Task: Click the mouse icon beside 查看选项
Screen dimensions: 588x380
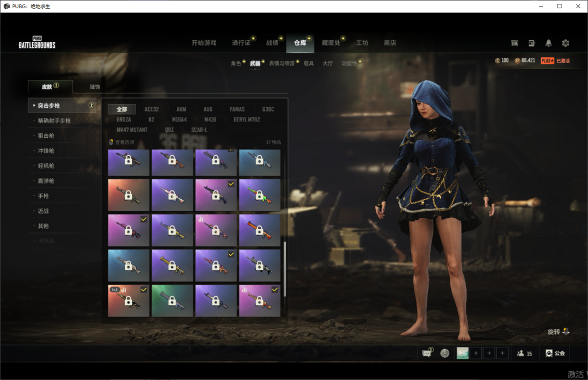Action: [x=111, y=142]
